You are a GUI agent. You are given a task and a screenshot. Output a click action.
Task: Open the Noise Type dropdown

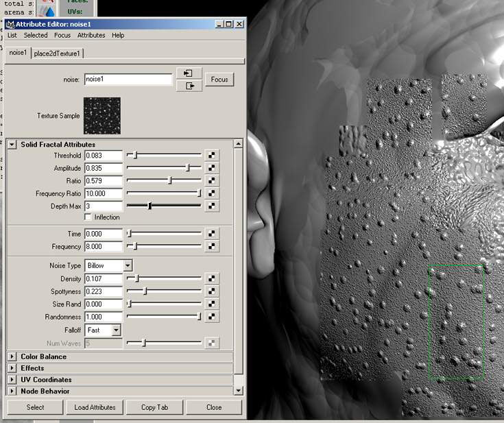[128, 265]
